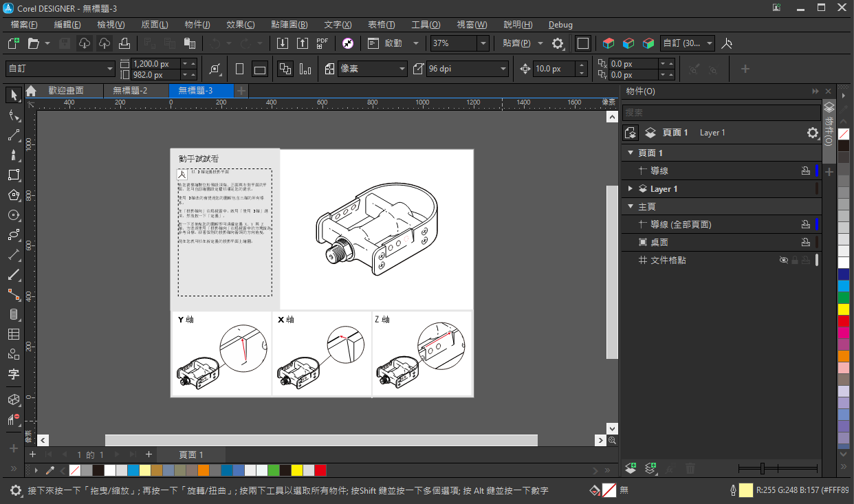Toggle visibility of the 文件格點 layer

pyautogui.click(x=784, y=260)
